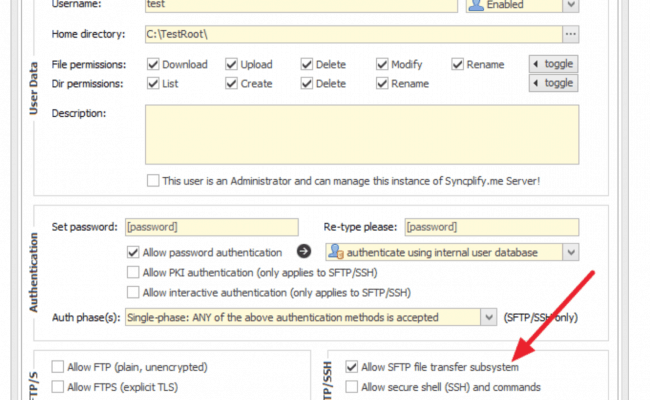Uncheck dir Delete permission
Image resolution: width=650 pixels, height=400 pixels.
(307, 83)
